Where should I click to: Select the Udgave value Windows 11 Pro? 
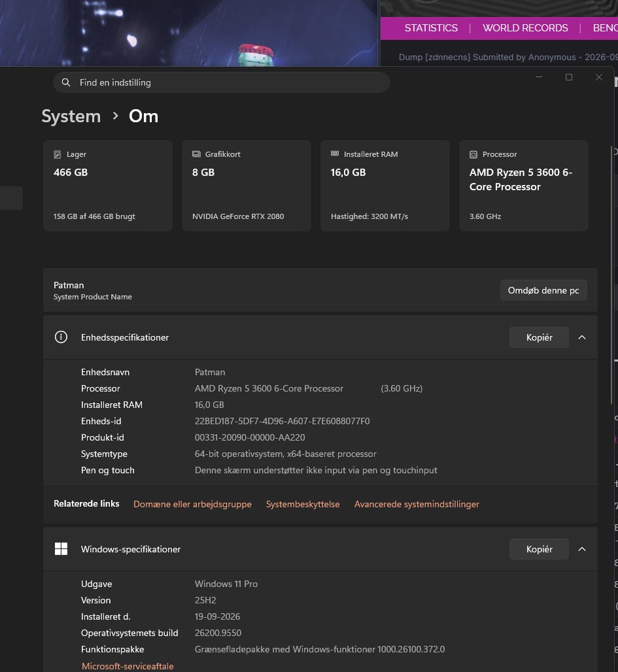(x=226, y=584)
